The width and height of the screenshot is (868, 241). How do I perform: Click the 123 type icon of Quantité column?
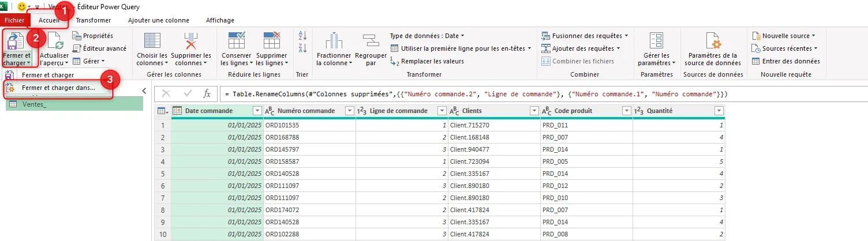click(x=639, y=111)
